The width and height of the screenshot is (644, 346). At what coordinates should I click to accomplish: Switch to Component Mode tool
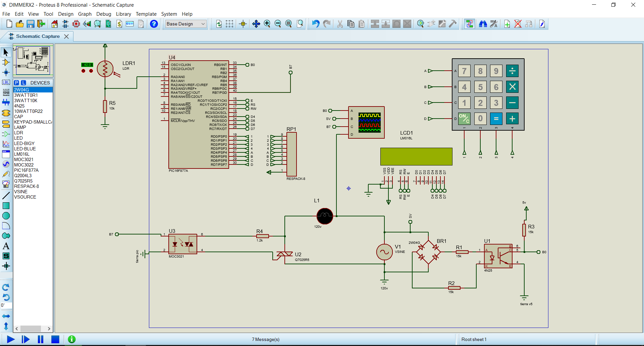[x=6, y=62]
